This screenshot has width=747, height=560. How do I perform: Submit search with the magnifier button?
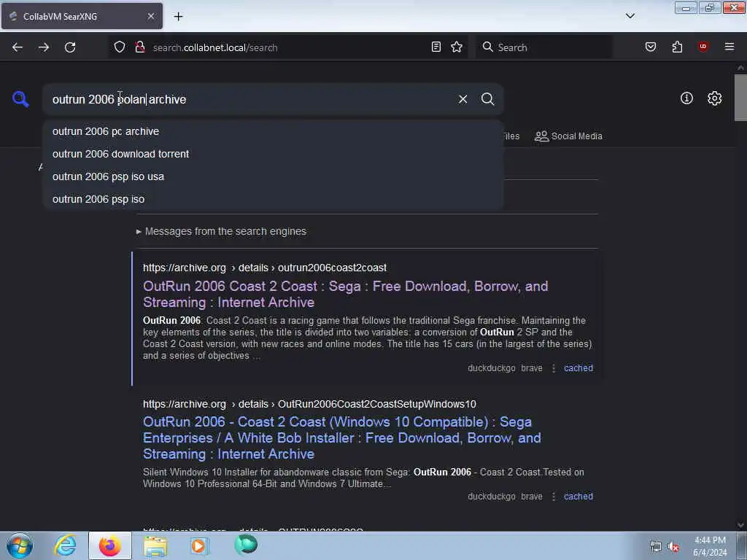pos(488,99)
